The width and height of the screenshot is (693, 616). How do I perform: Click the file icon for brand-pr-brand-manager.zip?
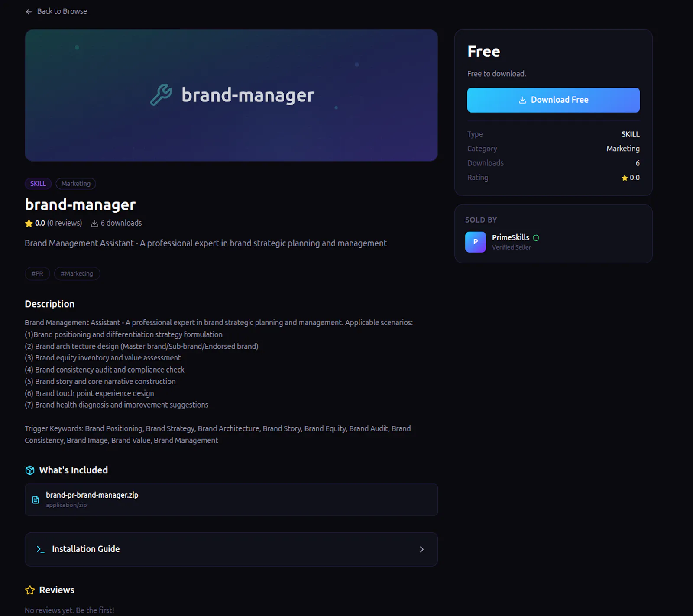pyautogui.click(x=36, y=500)
